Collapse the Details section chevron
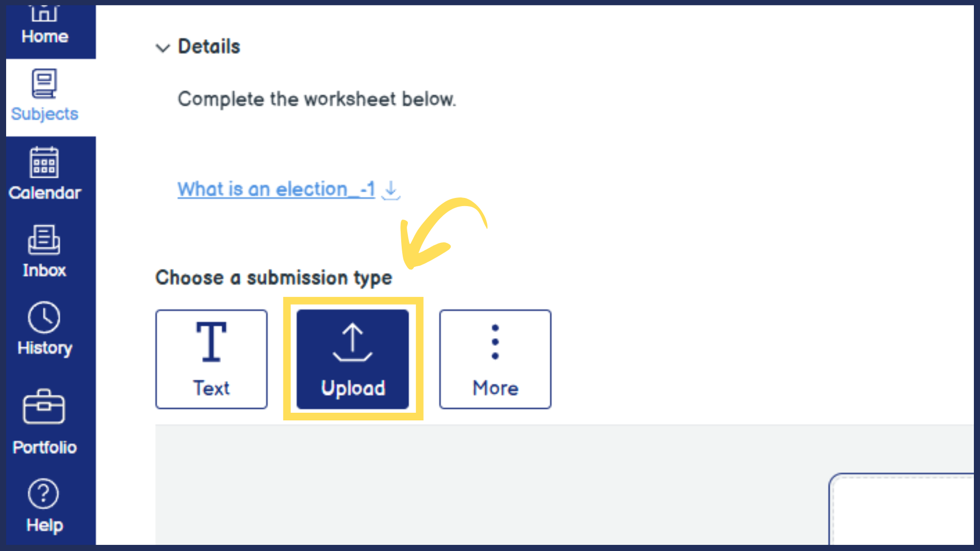Viewport: 980px width, 551px height. (163, 48)
